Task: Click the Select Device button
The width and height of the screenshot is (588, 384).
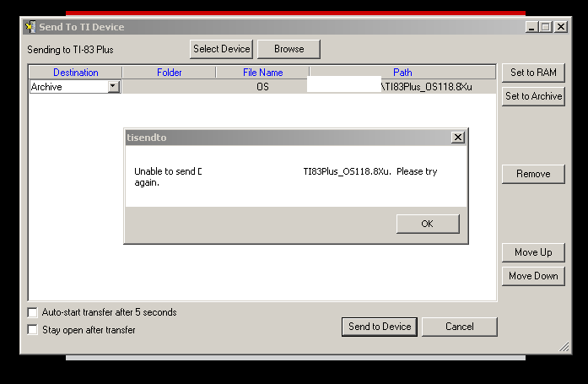Action: pos(221,49)
